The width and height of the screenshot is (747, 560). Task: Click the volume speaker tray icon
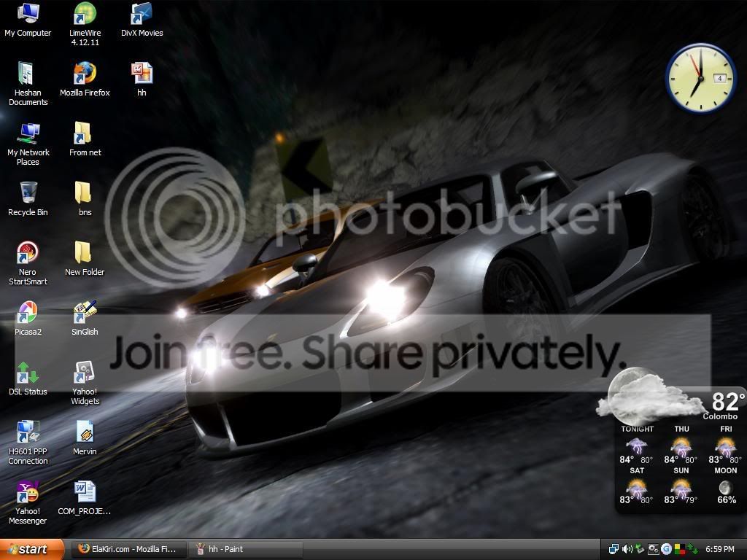pos(627,549)
